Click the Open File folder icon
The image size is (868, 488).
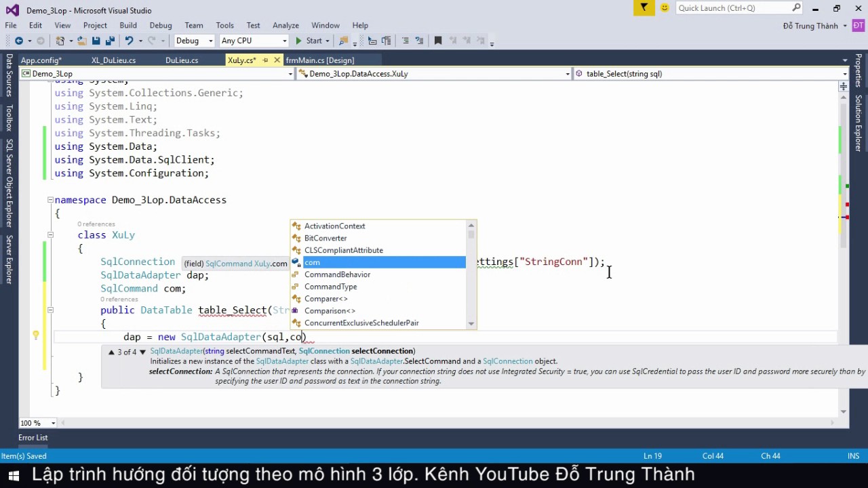point(81,41)
